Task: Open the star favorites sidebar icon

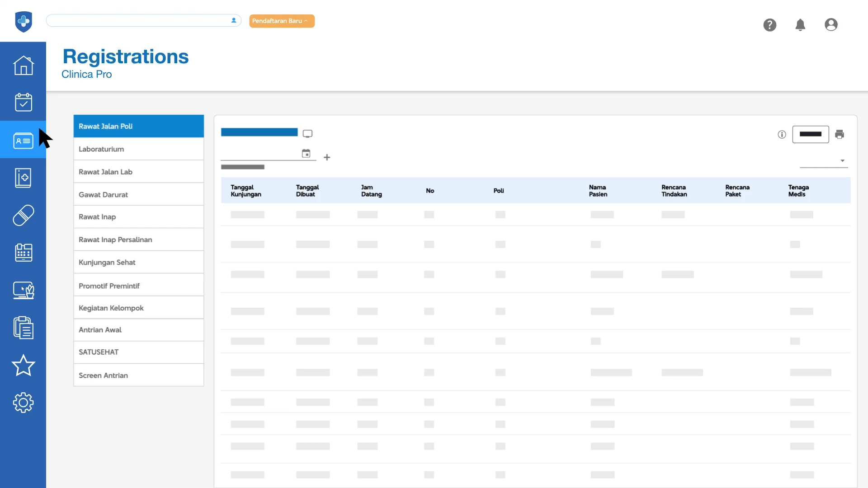Action: tap(23, 365)
